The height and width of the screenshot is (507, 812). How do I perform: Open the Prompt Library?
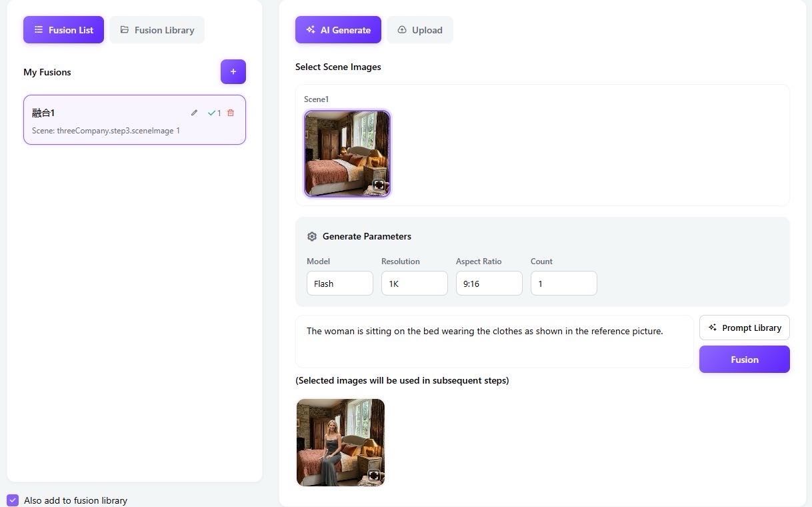tap(744, 328)
